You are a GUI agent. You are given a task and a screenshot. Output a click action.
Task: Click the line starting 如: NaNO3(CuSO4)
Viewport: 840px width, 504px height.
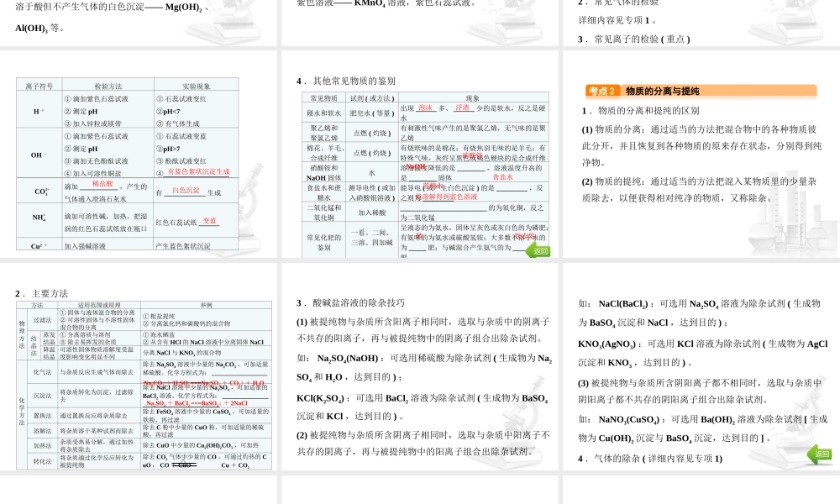pos(703,419)
